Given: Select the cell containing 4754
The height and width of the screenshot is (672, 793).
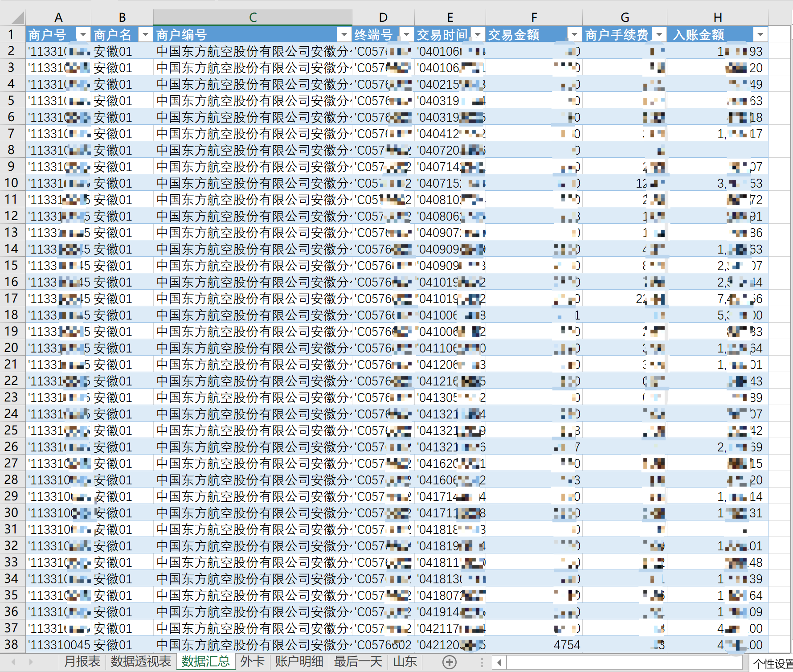Looking at the screenshot, I should tap(535, 645).
